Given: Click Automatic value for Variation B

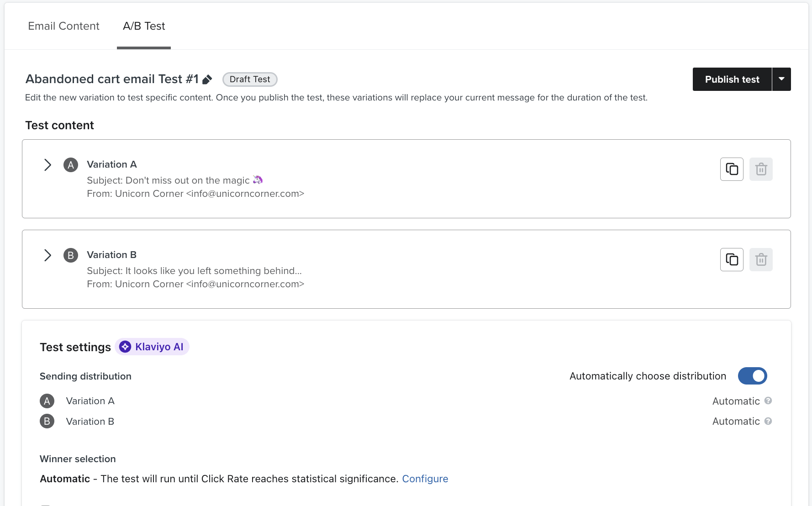Looking at the screenshot, I should pyautogui.click(x=736, y=422).
